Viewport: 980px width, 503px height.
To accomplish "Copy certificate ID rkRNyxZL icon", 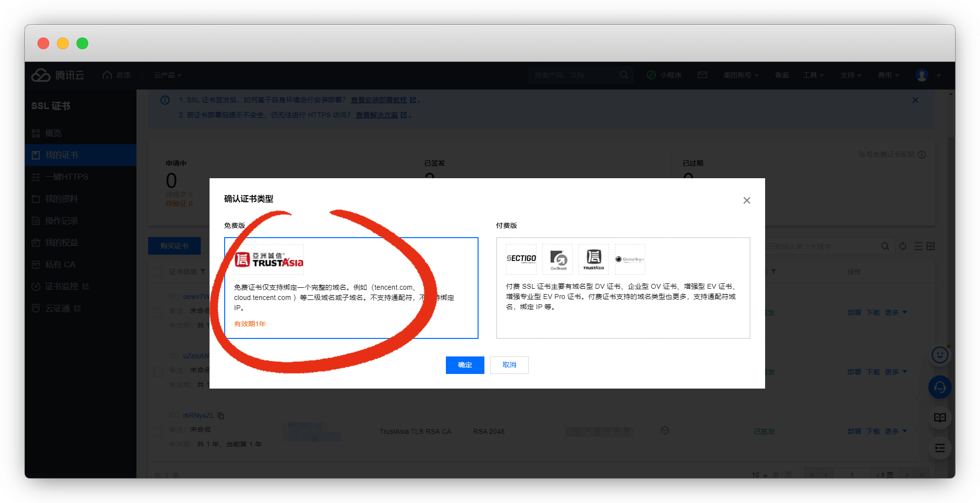I will [221, 415].
